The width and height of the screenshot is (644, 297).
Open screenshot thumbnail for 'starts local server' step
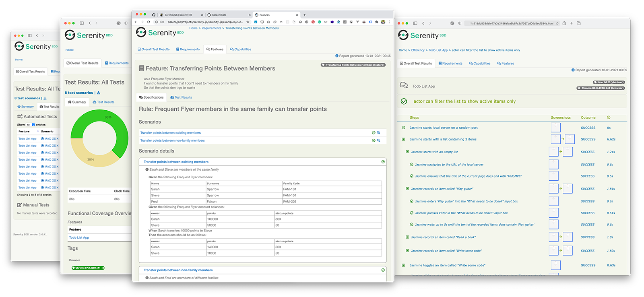(x=555, y=128)
